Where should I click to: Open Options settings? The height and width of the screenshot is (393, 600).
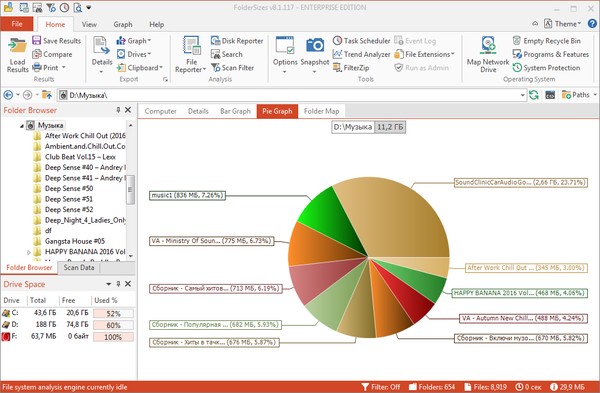(x=285, y=55)
